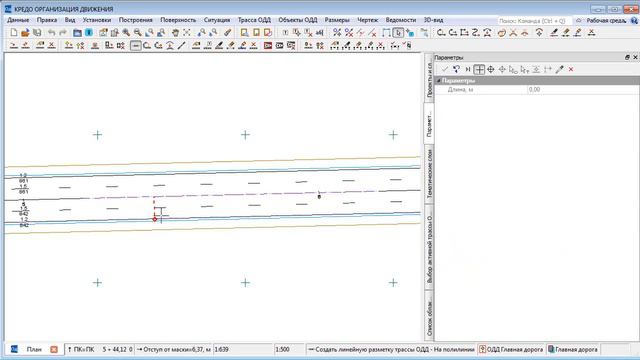Viewport: 640px width, 360px height.
Task: Open the Объекты ОДД menu
Action: [298, 20]
